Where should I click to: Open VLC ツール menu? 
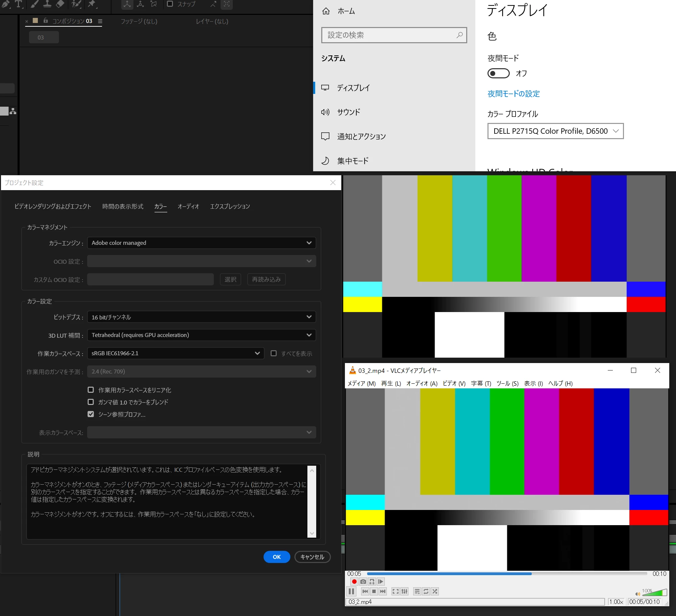[507, 383]
